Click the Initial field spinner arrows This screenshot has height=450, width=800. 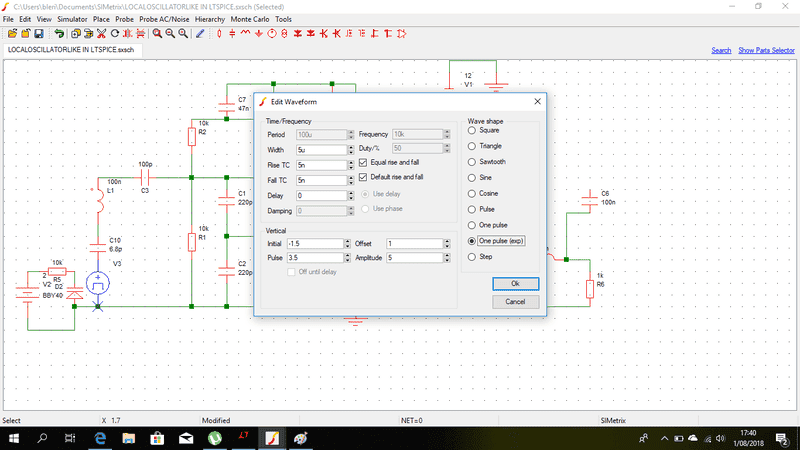[347, 244]
